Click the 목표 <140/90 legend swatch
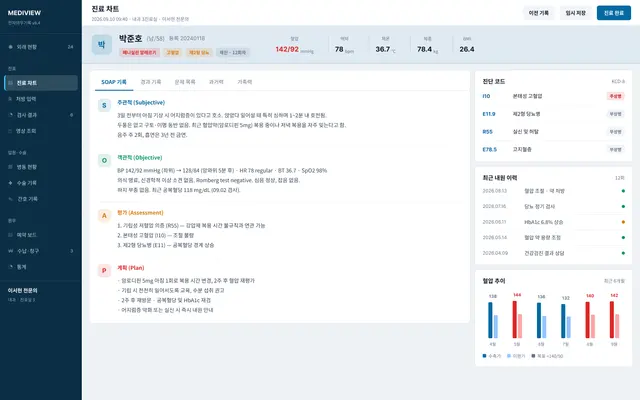 coord(533,356)
